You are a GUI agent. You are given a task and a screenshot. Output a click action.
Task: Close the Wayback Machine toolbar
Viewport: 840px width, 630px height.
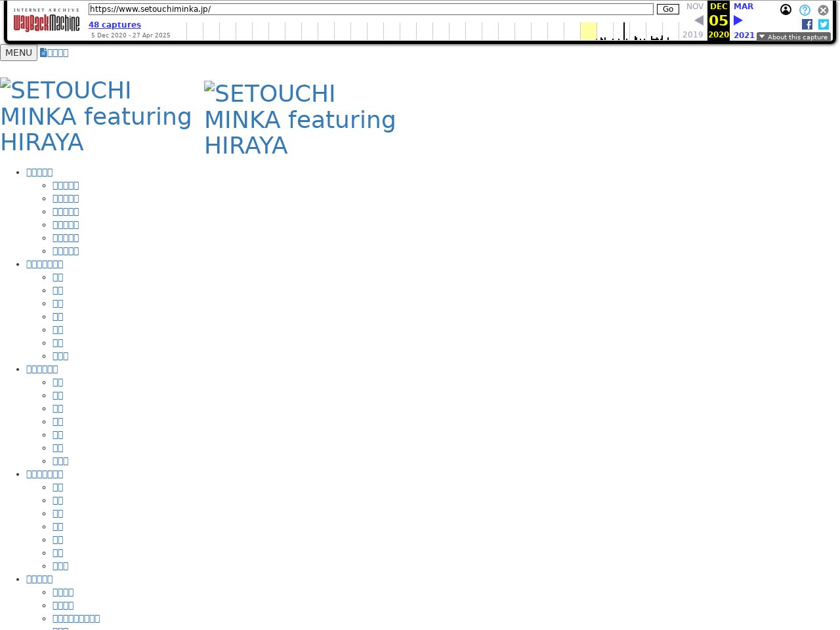tap(823, 10)
